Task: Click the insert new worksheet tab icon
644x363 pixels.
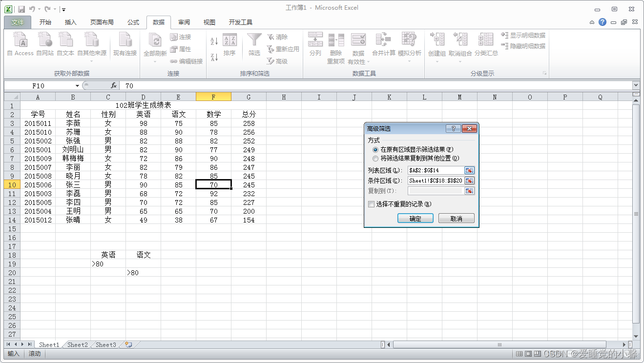Action: pyautogui.click(x=128, y=344)
